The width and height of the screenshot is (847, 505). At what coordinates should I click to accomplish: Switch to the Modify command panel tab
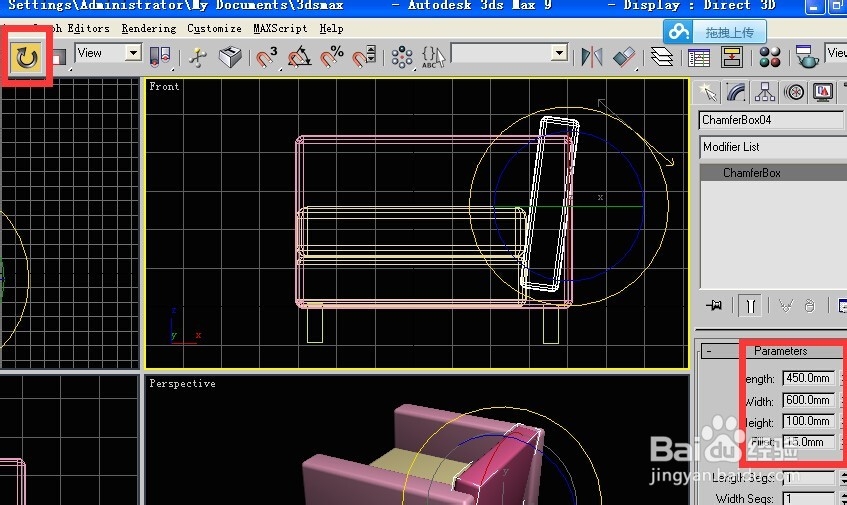click(736, 92)
